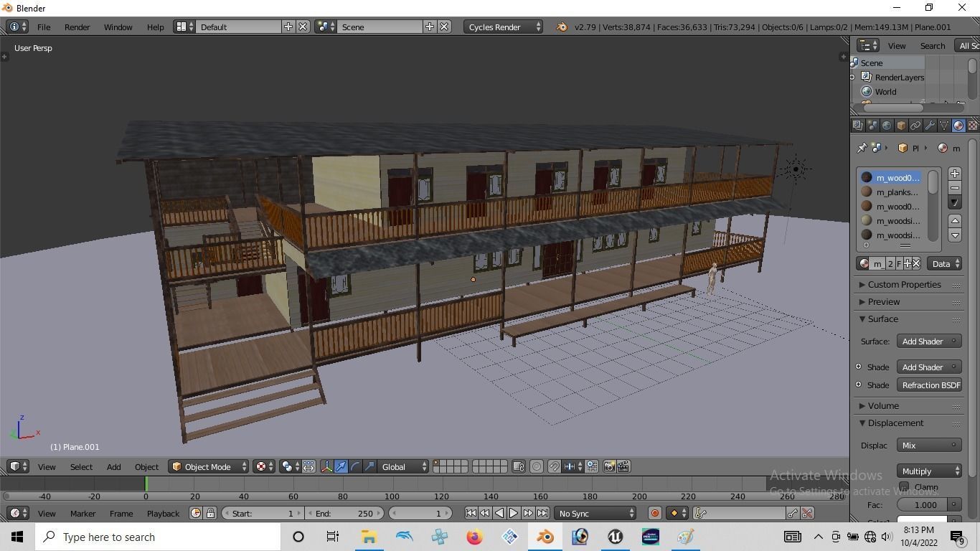This screenshot has height=551, width=980.
Task: Open the Material properties sphere tab
Action: click(x=958, y=126)
